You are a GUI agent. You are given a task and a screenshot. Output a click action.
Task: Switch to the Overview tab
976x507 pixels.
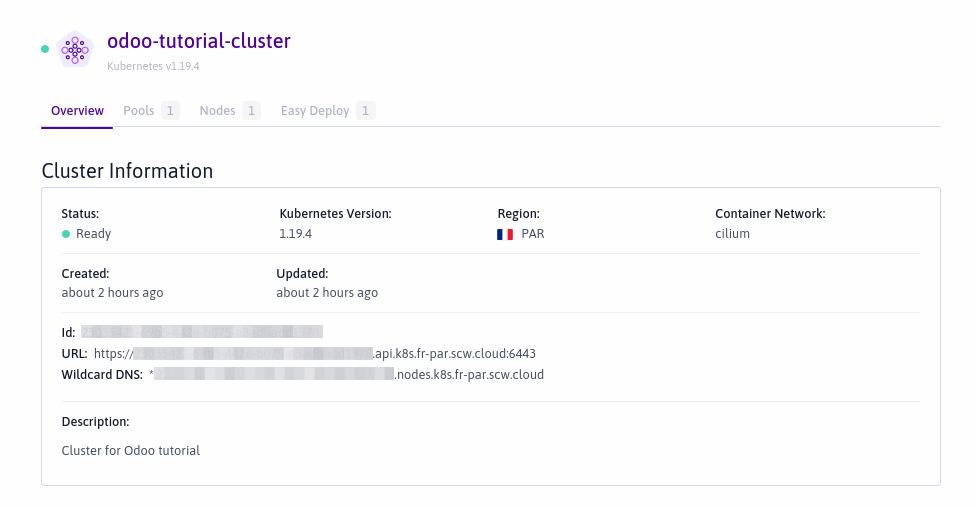(77, 111)
